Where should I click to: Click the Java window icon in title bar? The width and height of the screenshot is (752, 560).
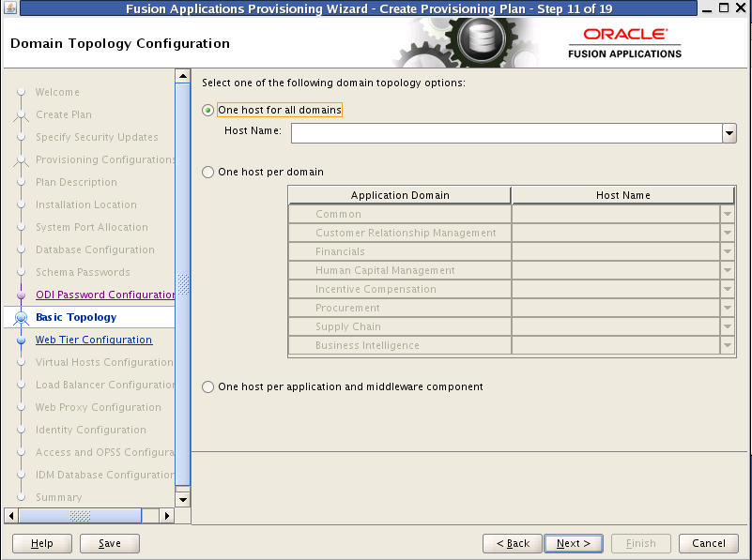tap(10, 8)
